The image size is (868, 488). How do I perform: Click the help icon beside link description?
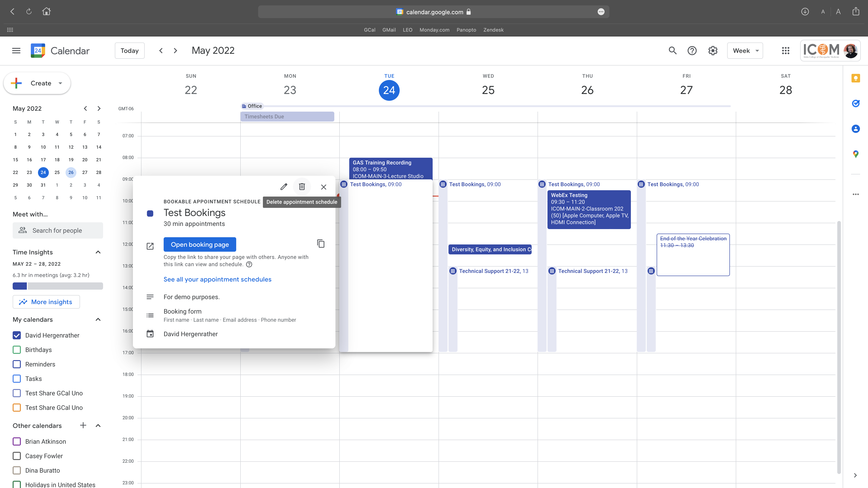coord(249,264)
